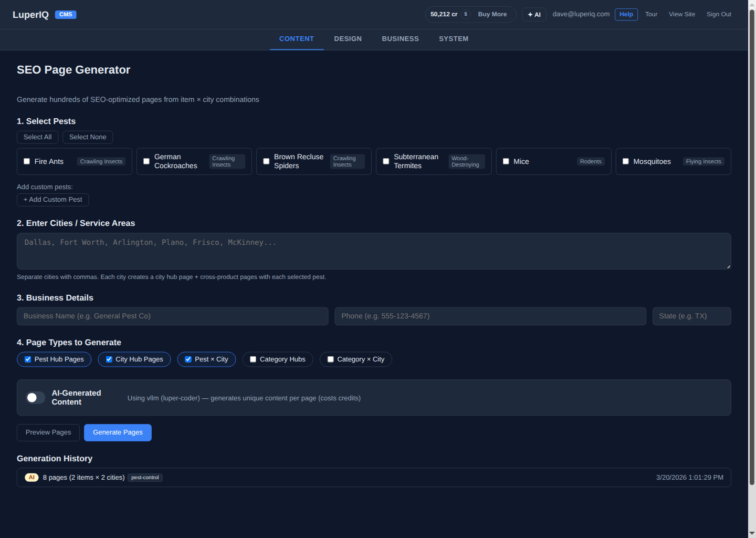This screenshot has width=756, height=538.
Task: Select the Subterranean Termites pest
Action: 386,161
